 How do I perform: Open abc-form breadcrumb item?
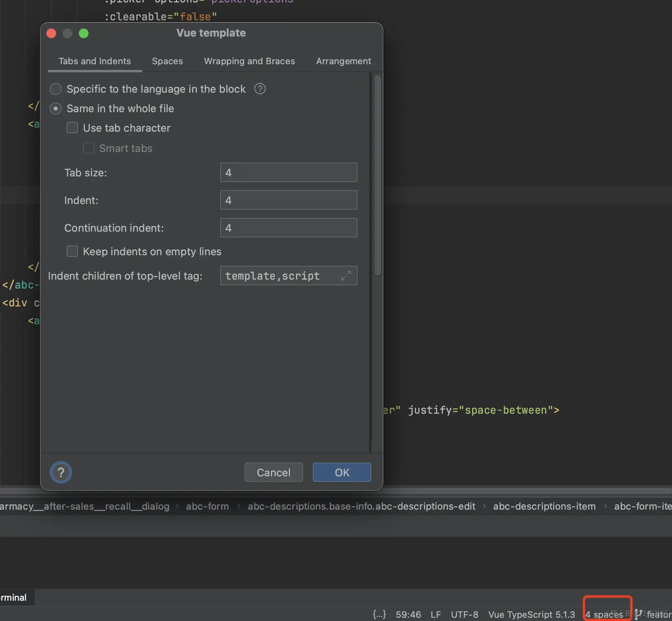(207, 506)
